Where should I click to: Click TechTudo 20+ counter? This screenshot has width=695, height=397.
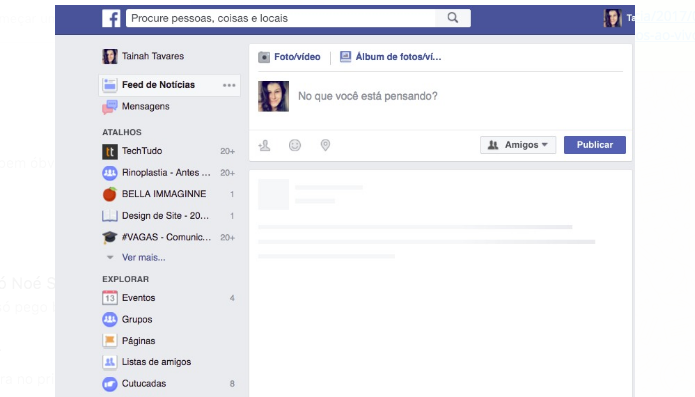pos(227,152)
